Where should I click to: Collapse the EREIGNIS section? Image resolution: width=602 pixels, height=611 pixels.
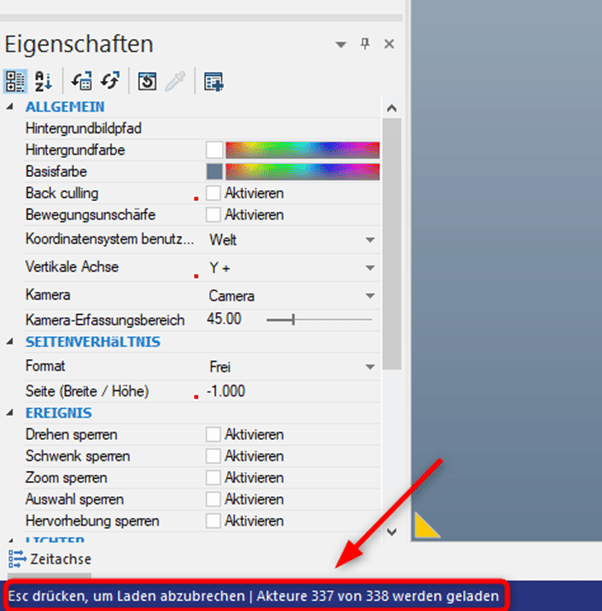[11, 413]
